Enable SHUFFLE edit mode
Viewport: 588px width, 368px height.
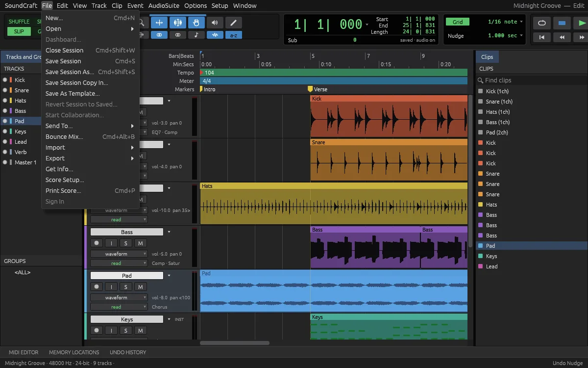coord(19,22)
